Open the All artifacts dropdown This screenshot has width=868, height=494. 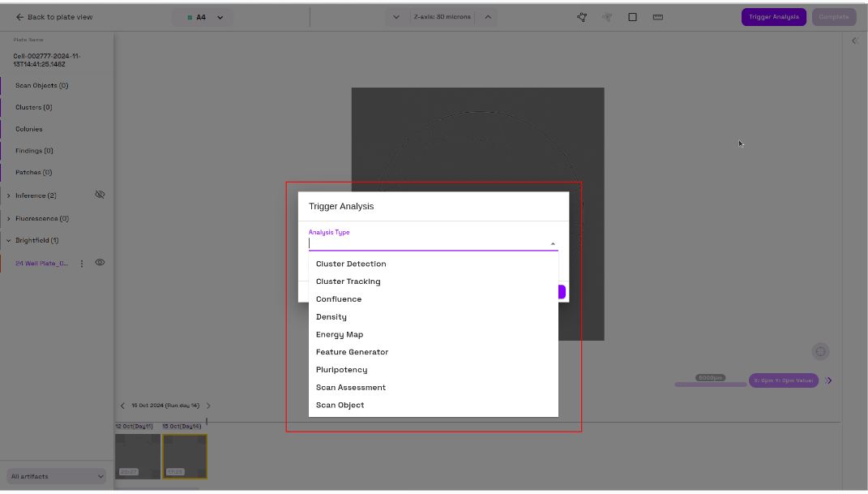(55, 476)
